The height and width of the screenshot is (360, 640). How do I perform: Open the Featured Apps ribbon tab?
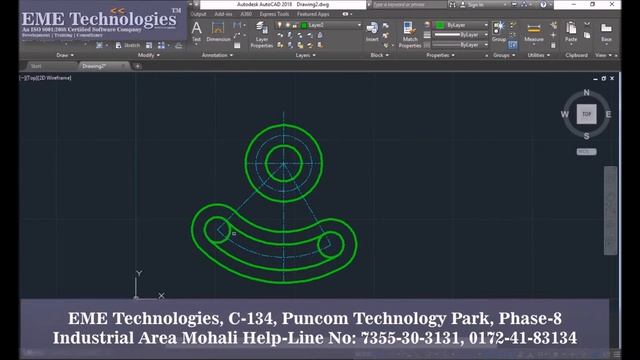click(313, 14)
